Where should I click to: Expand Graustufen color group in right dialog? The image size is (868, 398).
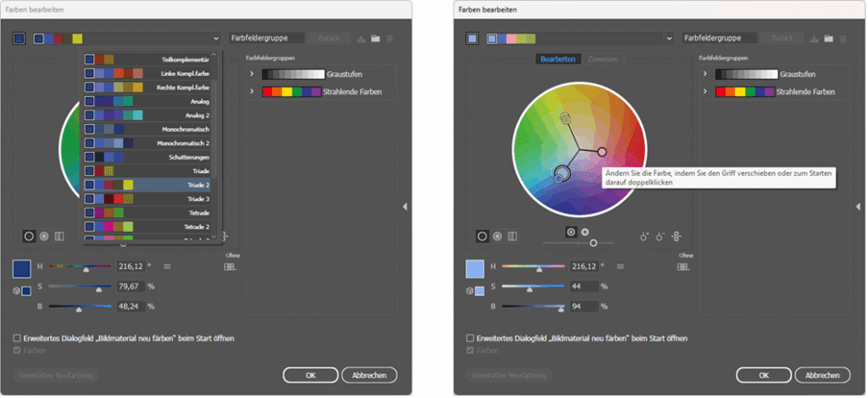tap(705, 75)
